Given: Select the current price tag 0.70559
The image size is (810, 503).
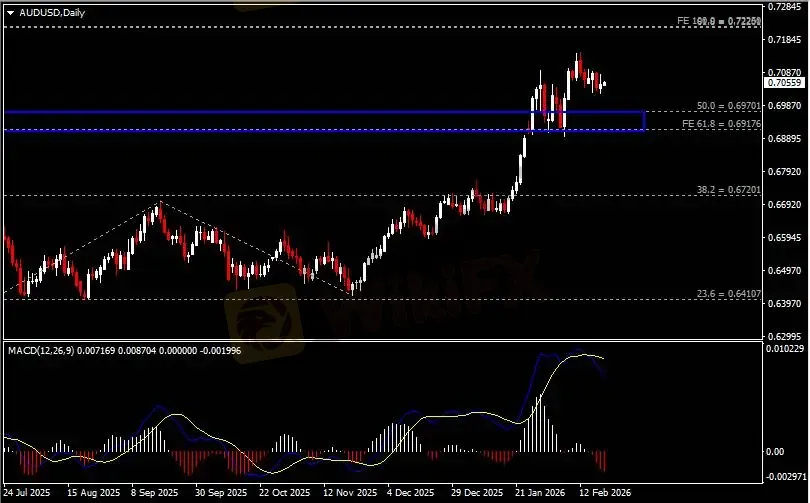Looking at the screenshot, I should (784, 83).
